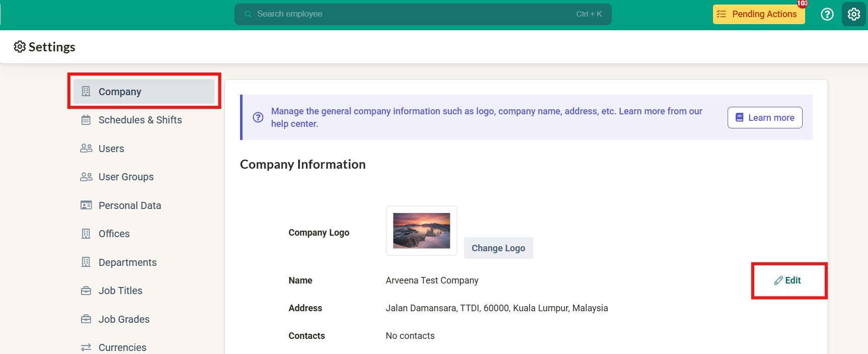Click the help center banner message
This screenshot has width=868, height=354.
[x=487, y=117]
